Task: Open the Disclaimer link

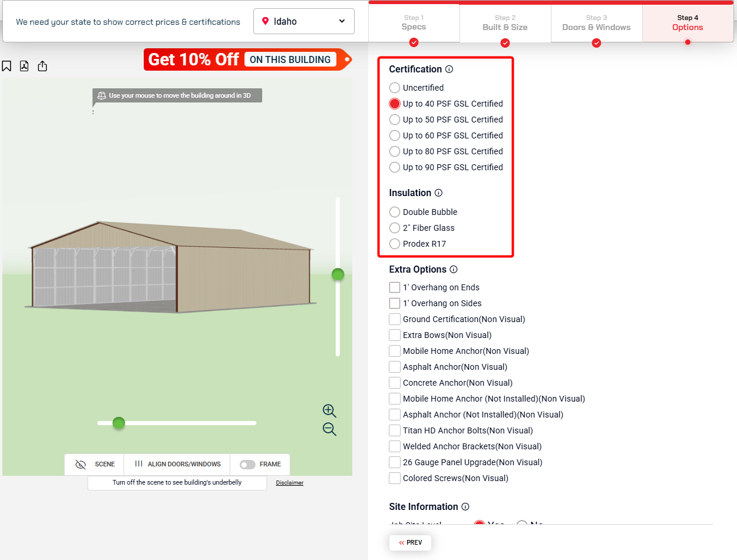Action: pyautogui.click(x=290, y=483)
